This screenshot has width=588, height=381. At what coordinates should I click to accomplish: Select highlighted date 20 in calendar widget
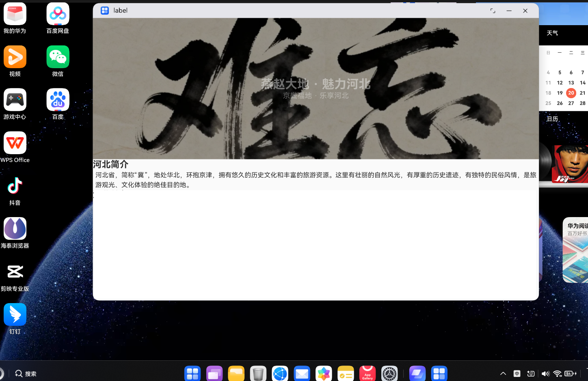click(571, 93)
